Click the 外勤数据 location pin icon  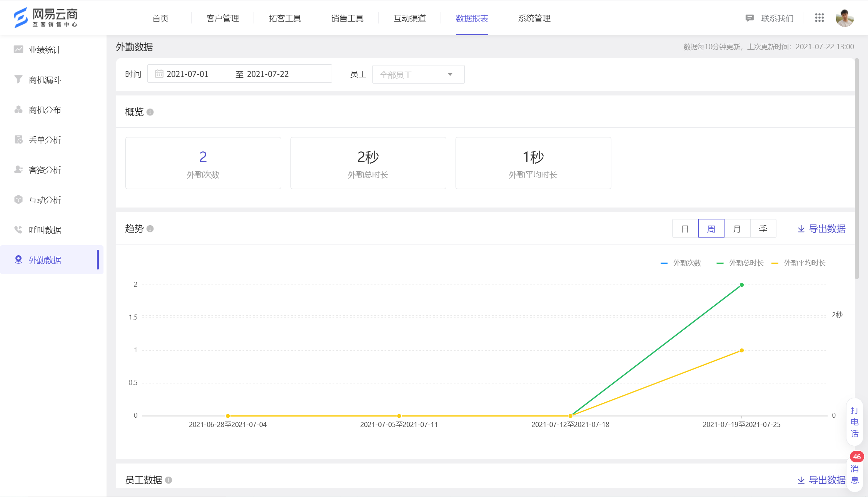[x=18, y=259]
